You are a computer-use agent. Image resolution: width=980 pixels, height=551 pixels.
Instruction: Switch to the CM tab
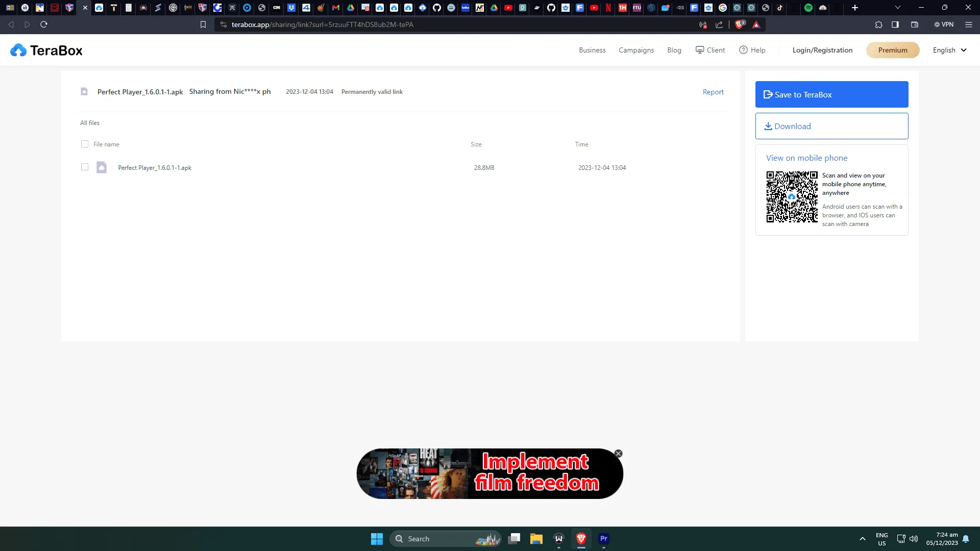coord(277,8)
